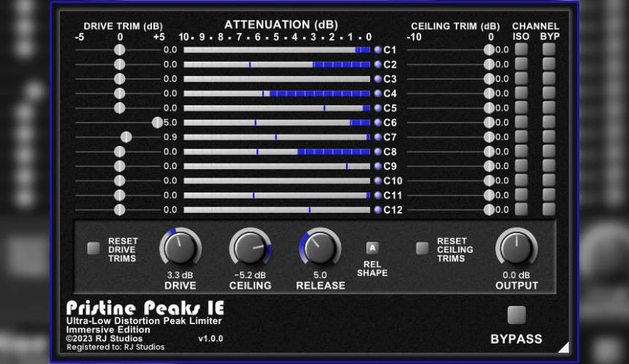This screenshot has height=364, width=629.
Task: Click the C5 channel indicator light
Action: pos(378,108)
